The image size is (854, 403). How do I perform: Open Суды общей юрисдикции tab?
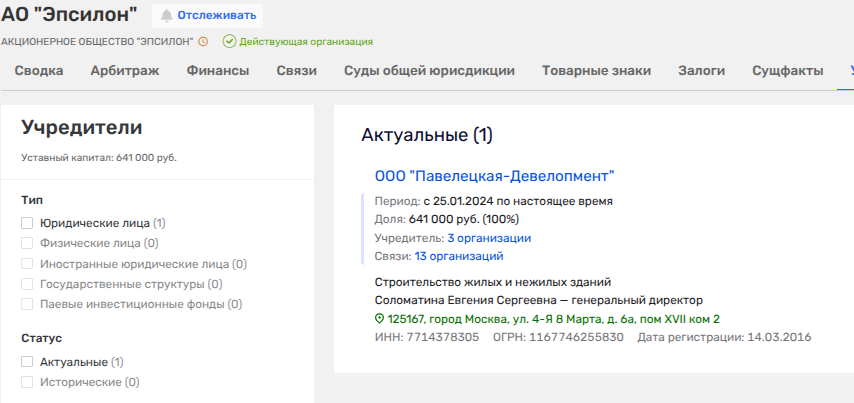tap(429, 71)
